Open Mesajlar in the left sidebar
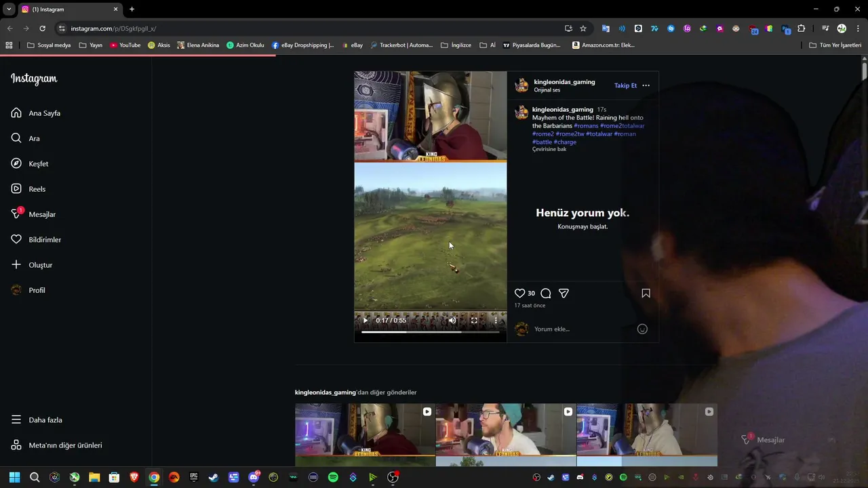This screenshot has height=488, width=868. coord(33,214)
